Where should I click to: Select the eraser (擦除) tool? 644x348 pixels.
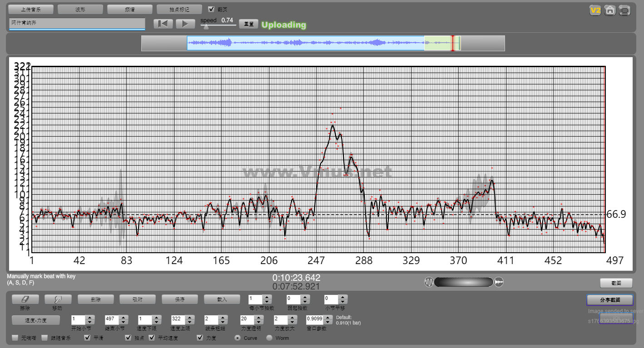[25, 299]
